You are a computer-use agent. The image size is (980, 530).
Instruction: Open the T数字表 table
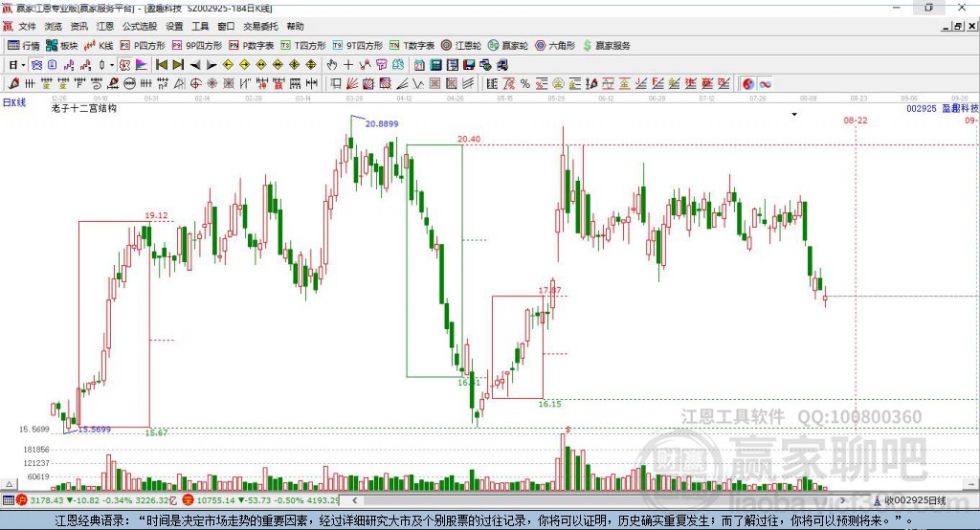pos(412,46)
